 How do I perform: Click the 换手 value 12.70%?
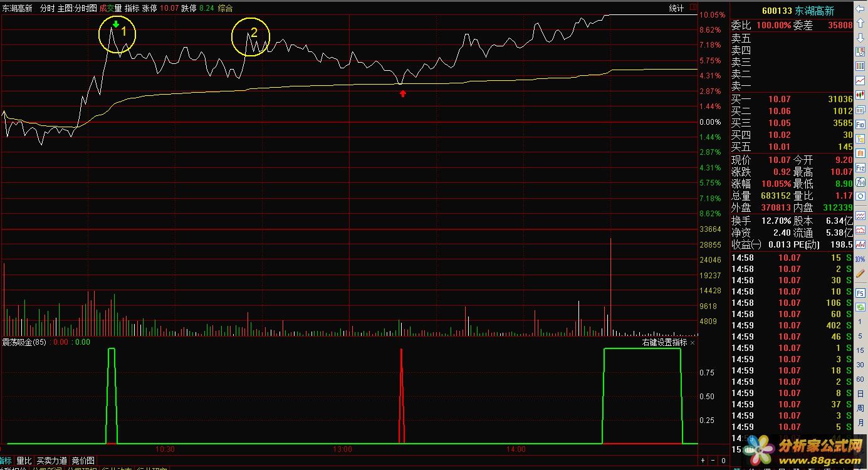coord(776,221)
